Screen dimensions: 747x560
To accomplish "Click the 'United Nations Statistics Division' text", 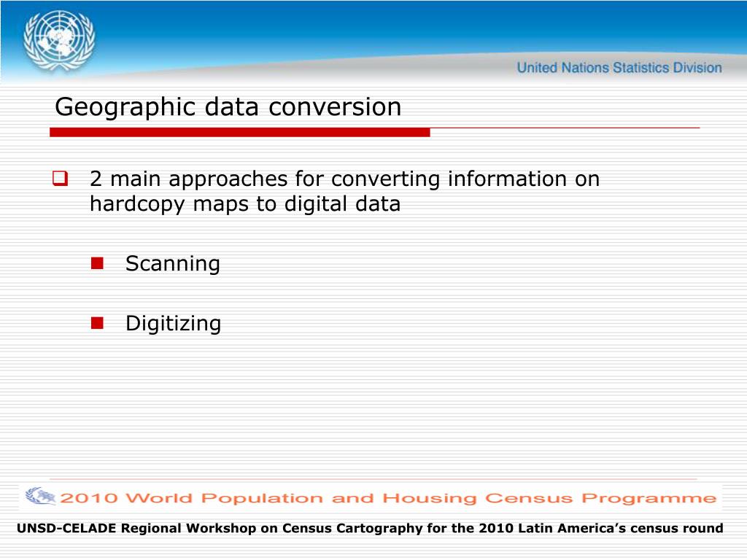I will (619, 68).
